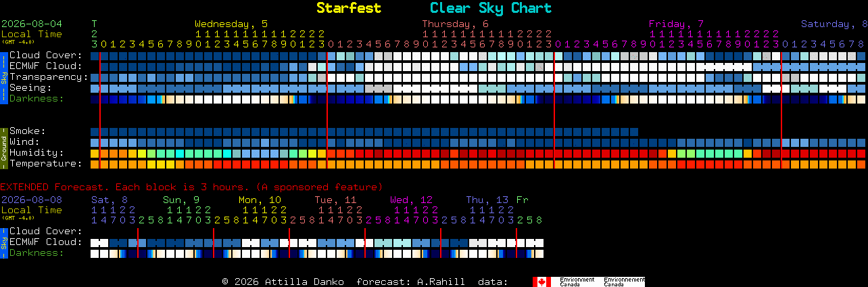Screen dimensions: 868x287
Task: Click the EXTENDED Forecast sponsored feature line
Action: click(191, 187)
